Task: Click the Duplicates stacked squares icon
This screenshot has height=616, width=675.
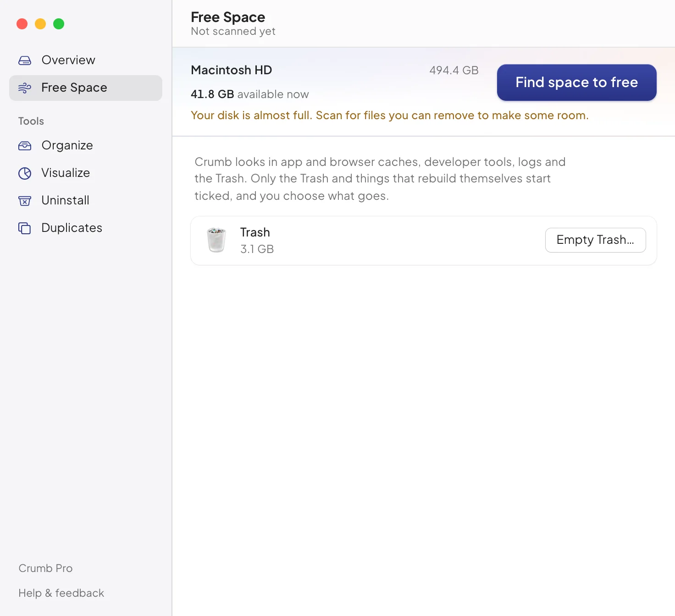Action: click(x=25, y=228)
